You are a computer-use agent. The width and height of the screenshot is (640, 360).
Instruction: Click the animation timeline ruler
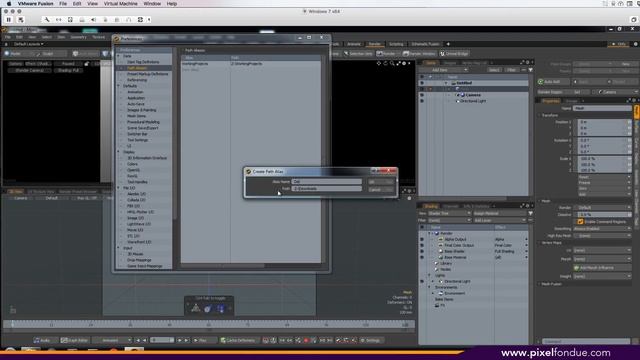tap(209, 324)
